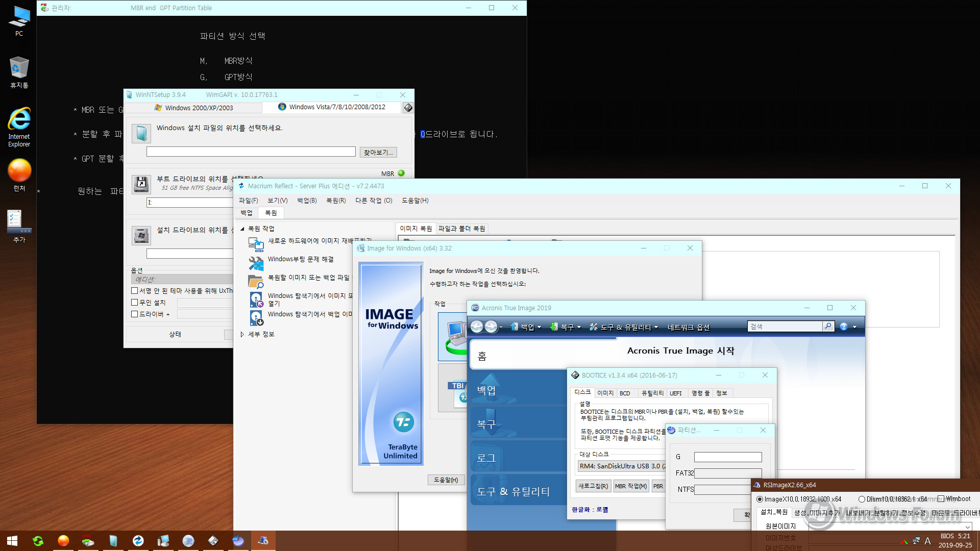980x551 pixels.
Task: Select the Dism10.0.18362 radio button in RSImageX
Action: coord(862,499)
